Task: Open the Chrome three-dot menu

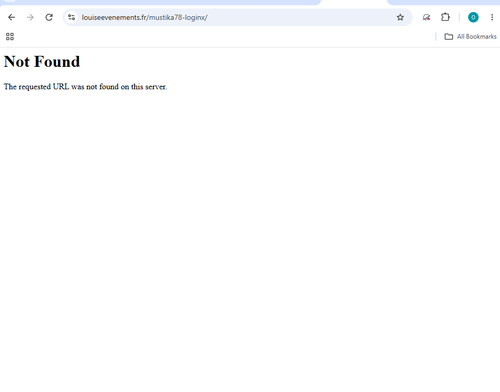Action: tap(492, 17)
